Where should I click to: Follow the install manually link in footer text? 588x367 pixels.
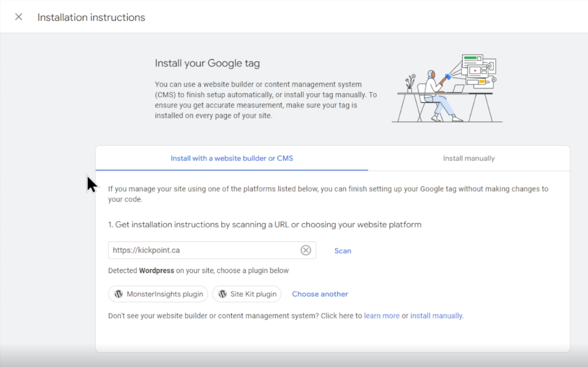point(436,316)
